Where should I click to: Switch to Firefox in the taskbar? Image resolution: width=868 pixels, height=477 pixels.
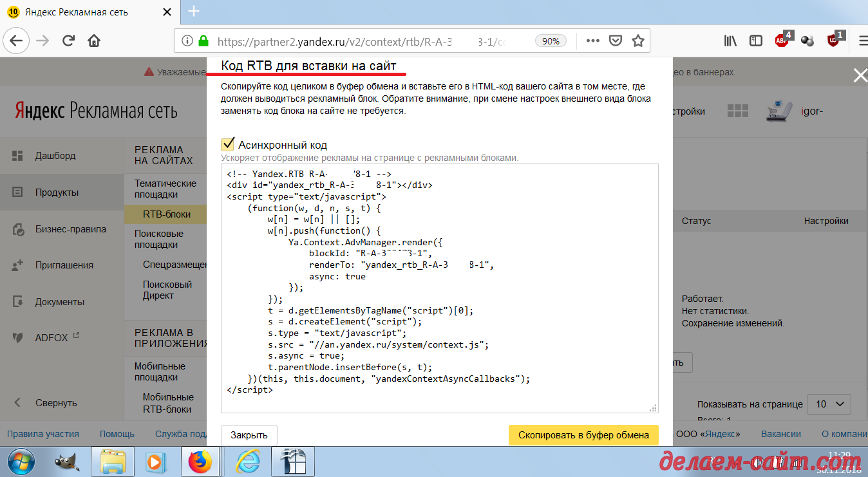click(x=200, y=462)
